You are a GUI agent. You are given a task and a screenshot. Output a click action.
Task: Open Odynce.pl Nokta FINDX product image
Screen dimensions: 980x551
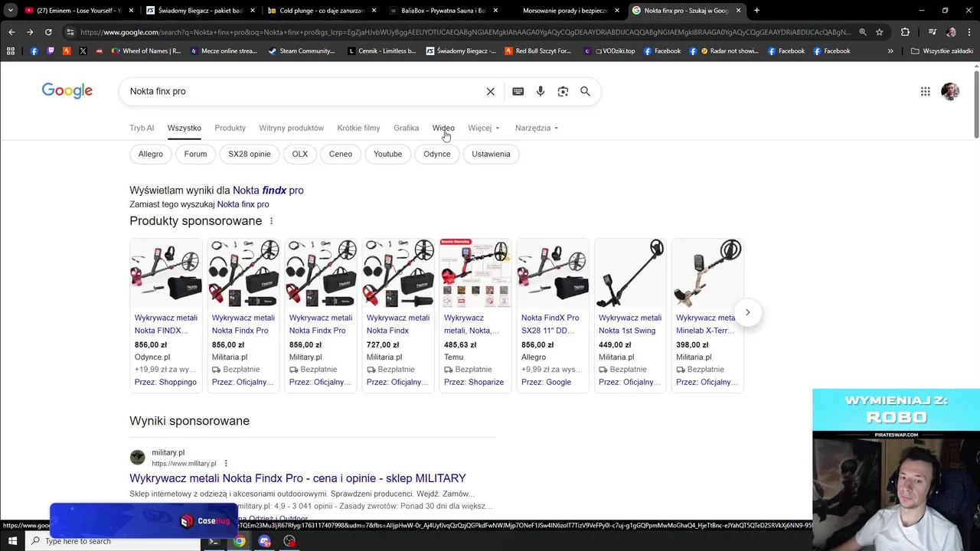[166, 273]
